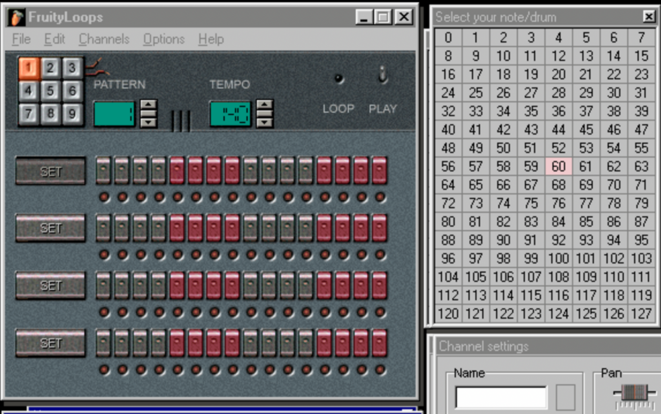The height and width of the screenshot is (414, 661).
Task: Toggle last step of third channel
Action: tap(379, 285)
